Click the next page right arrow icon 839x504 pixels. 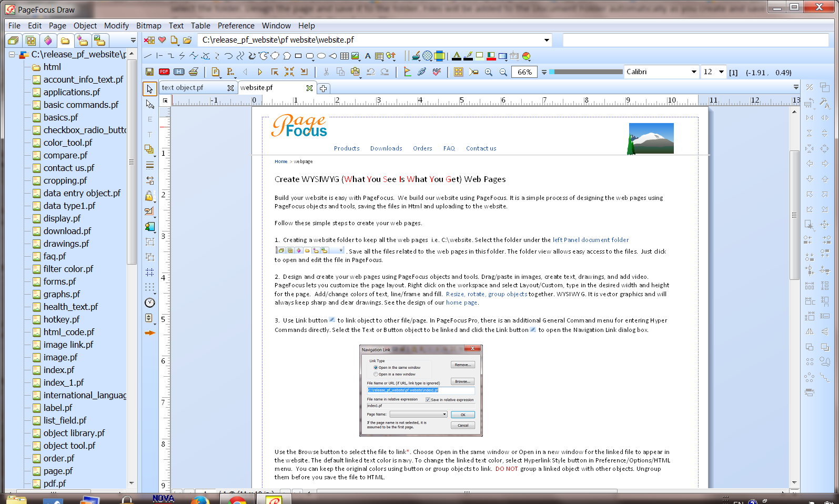click(260, 72)
